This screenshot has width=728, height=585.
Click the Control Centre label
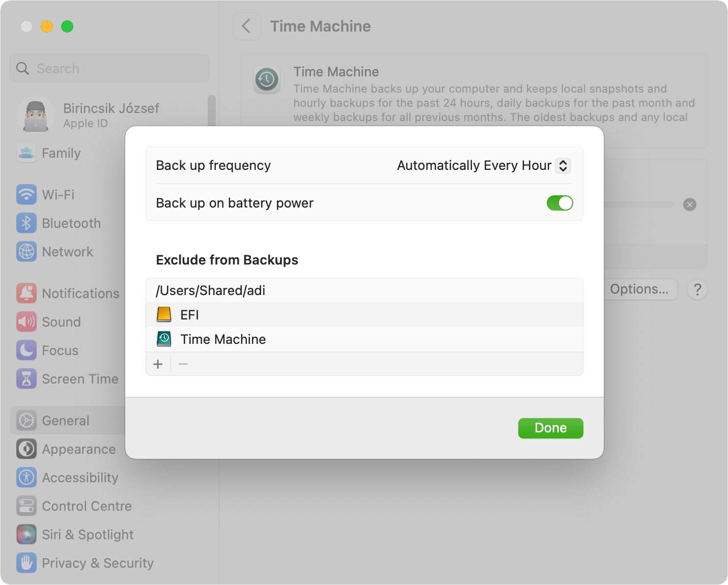click(x=87, y=506)
